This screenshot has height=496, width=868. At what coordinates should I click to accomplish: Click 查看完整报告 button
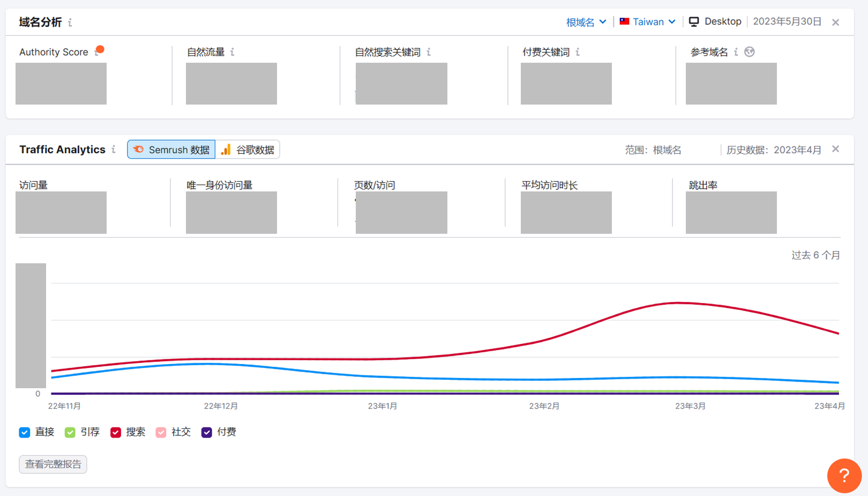pos(53,464)
